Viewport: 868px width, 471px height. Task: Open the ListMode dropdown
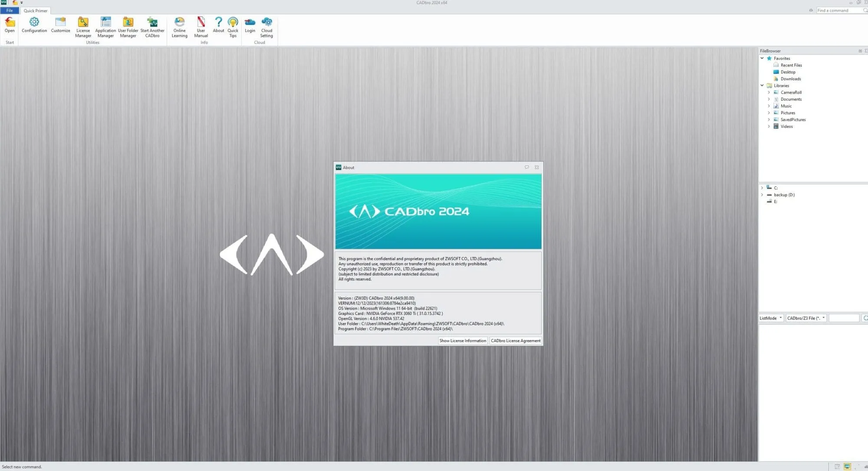click(x=770, y=318)
